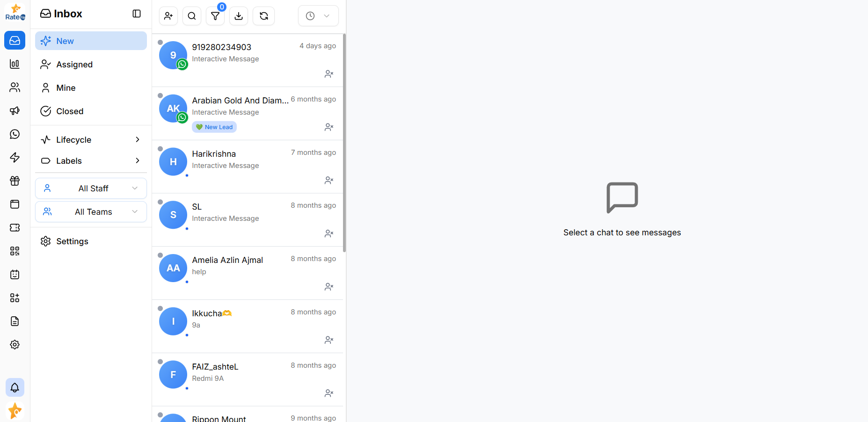Switch to the Closed conversations view

coord(70,111)
